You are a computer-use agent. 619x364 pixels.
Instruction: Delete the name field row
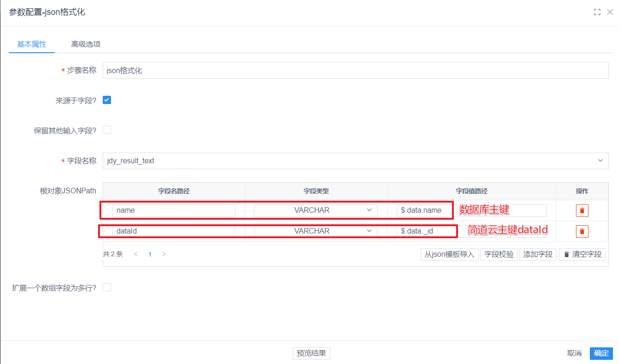pos(582,210)
